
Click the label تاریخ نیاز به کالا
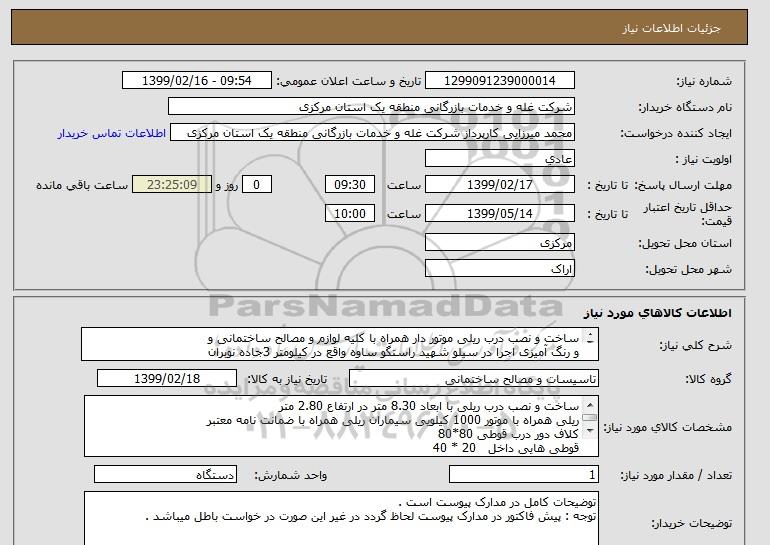(x=287, y=379)
